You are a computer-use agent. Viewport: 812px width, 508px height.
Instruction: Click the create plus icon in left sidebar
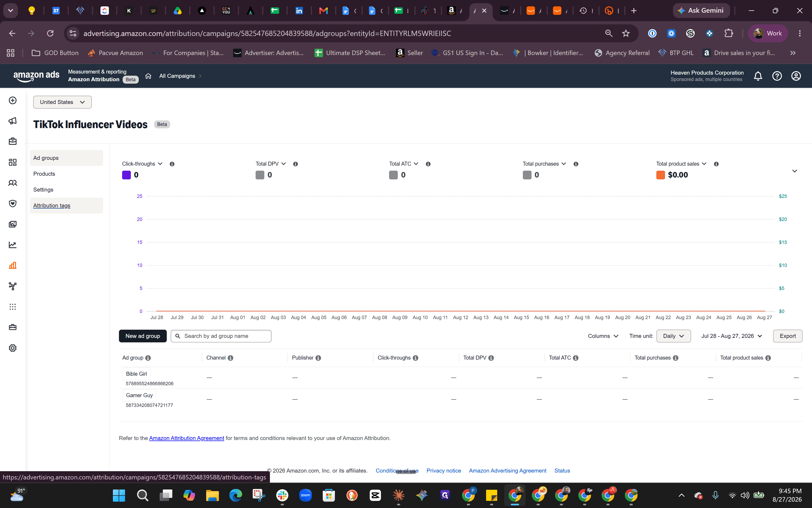(x=13, y=101)
